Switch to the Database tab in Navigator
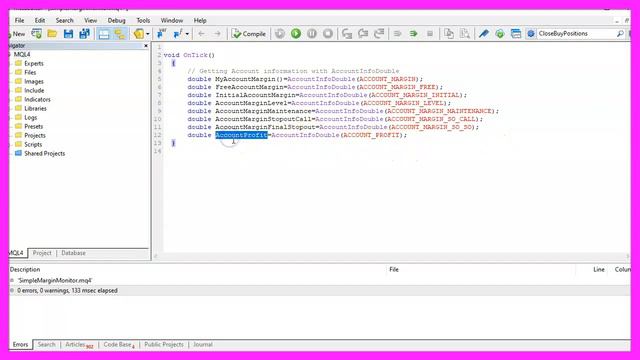The width and height of the screenshot is (640, 360). pyautogui.click(x=73, y=253)
